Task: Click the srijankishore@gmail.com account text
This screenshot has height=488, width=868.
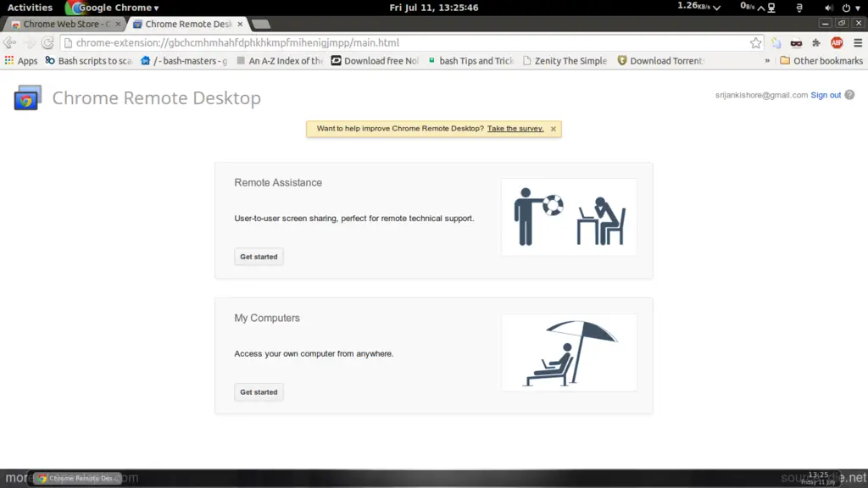Action: pyautogui.click(x=761, y=95)
